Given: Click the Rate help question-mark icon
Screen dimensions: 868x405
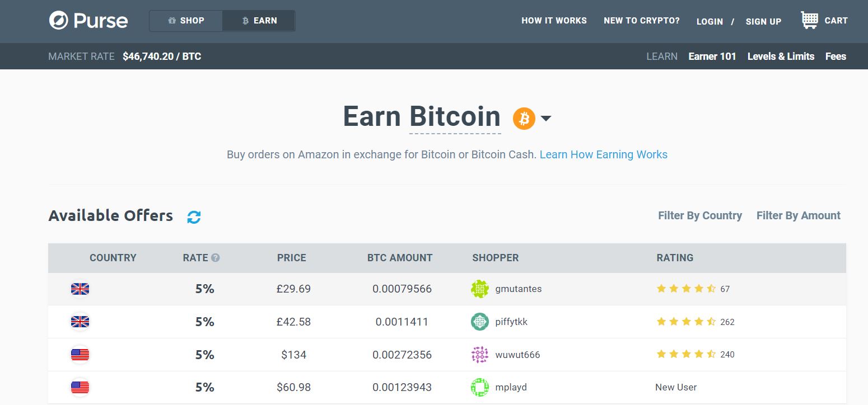Looking at the screenshot, I should [x=216, y=258].
